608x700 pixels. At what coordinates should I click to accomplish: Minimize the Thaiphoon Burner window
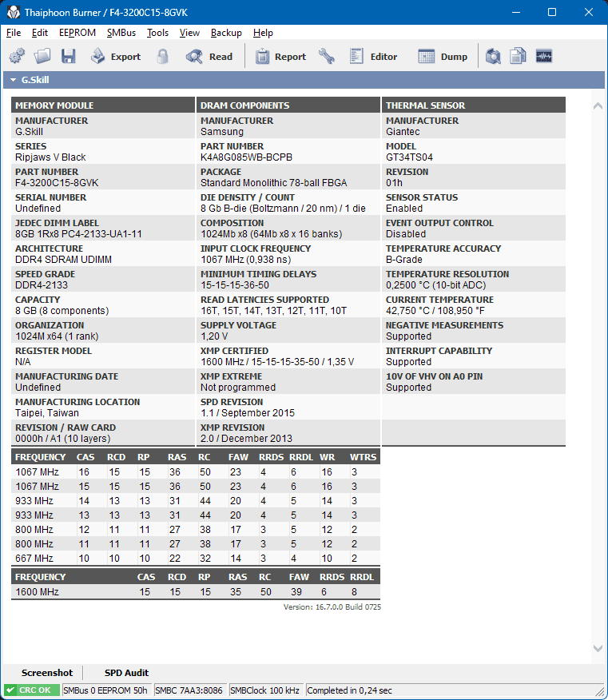pos(516,13)
